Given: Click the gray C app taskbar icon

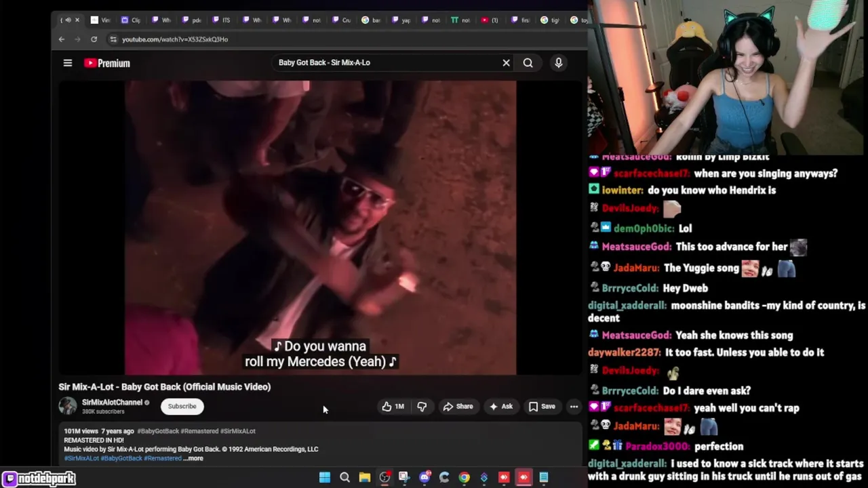Looking at the screenshot, I should [x=444, y=478].
